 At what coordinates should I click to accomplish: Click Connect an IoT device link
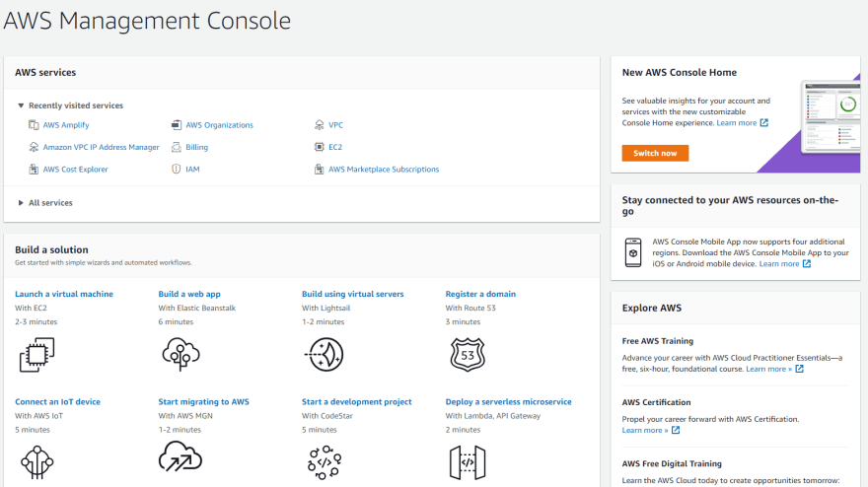pyautogui.click(x=57, y=402)
